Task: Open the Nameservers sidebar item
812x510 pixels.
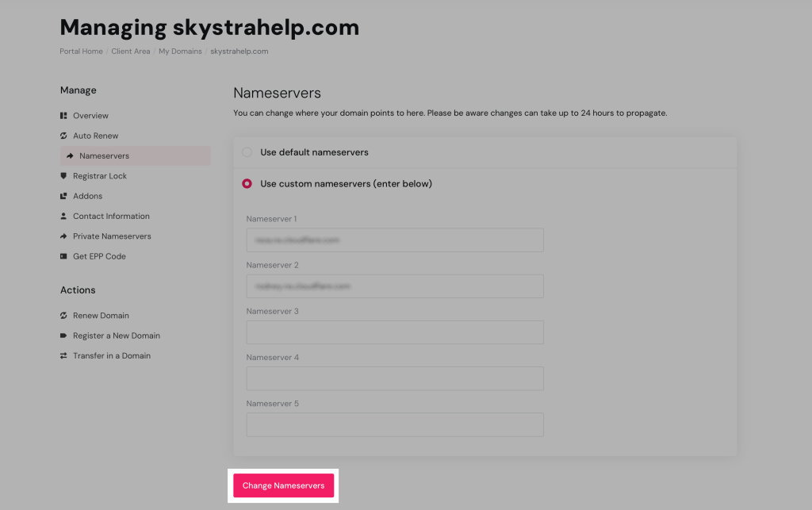Action: tap(104, 155)
